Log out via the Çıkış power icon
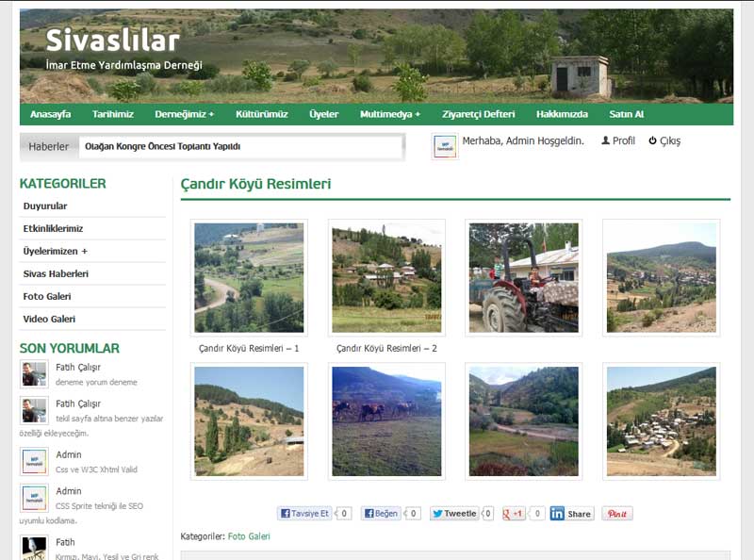 [x=664, y=141]
